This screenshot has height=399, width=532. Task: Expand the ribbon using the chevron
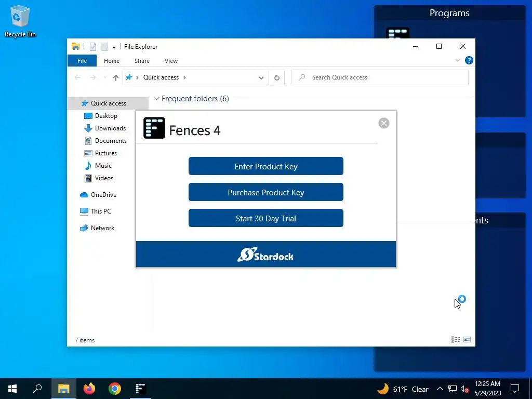pos(457,60)
